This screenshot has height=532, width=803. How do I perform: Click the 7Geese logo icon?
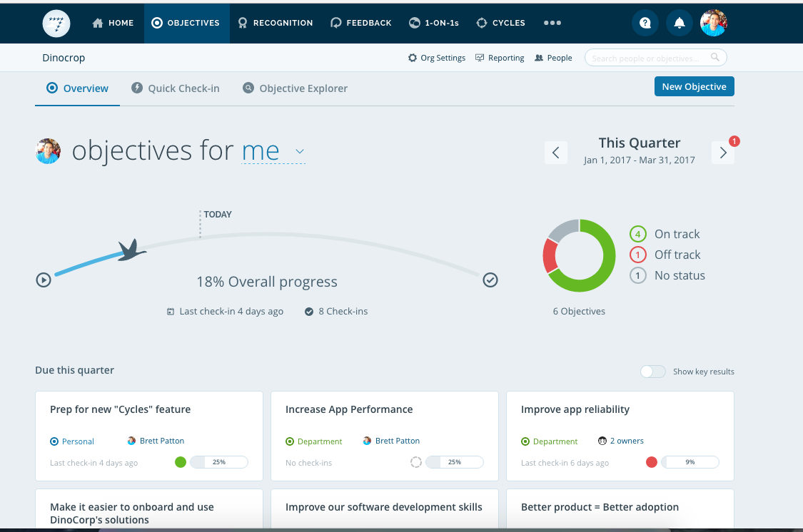pos(56,23)
